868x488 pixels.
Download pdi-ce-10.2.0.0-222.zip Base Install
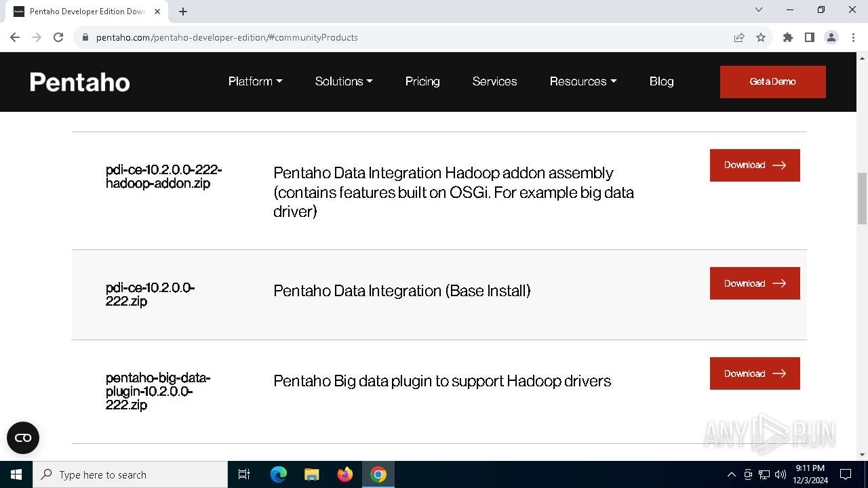(x=755, y=283)
